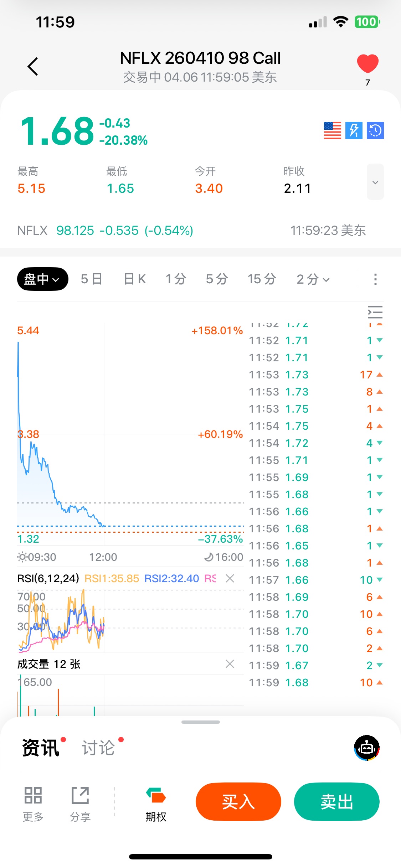This screenshot has height=868, width=401.
Task: Expand the quote details chevron
Action: point(375,182)
